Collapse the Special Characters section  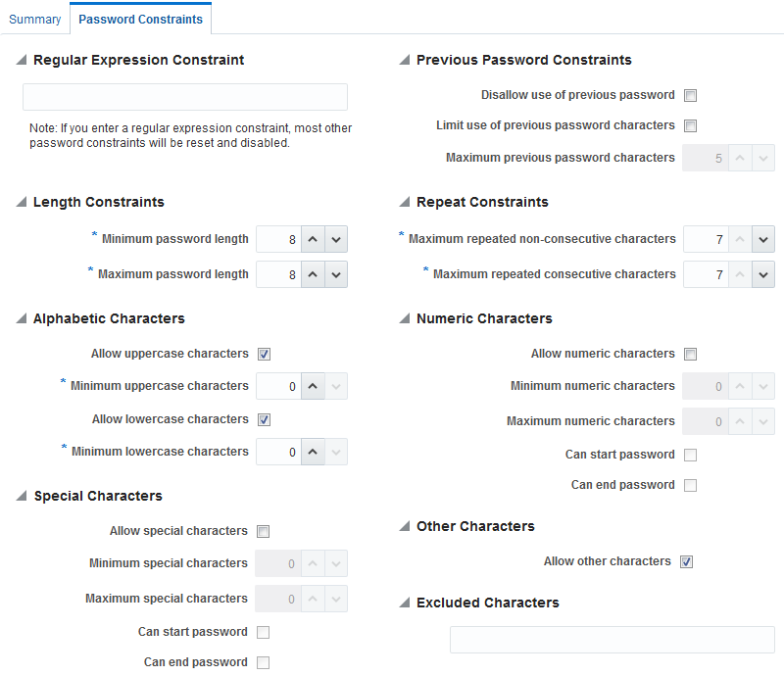tap(22, 496)
